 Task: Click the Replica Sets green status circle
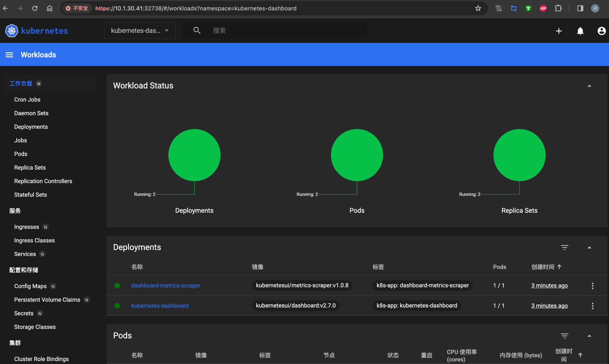(x=519, y=155)
